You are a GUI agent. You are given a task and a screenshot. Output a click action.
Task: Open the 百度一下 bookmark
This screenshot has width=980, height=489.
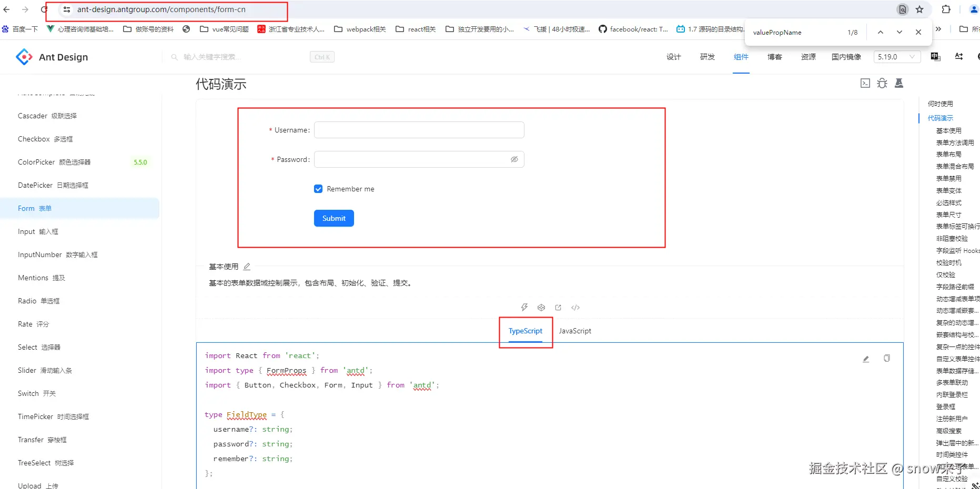[x=20, y=29]
